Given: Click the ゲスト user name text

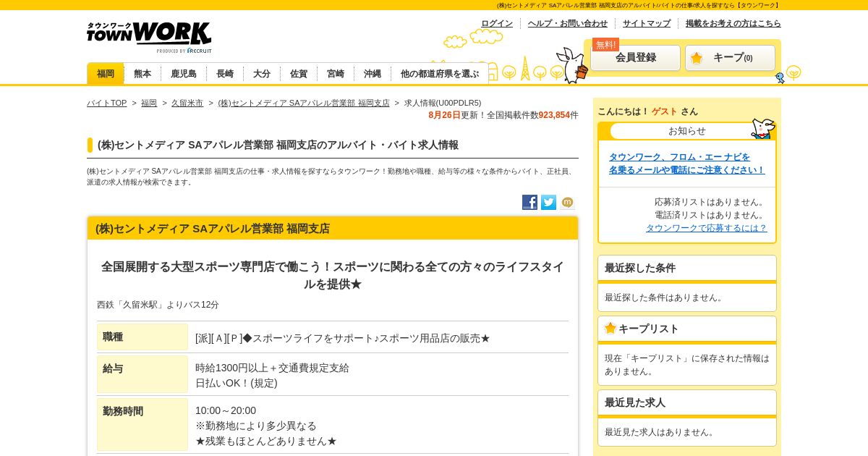Looking at the screenshot, I should click(665, 111).
